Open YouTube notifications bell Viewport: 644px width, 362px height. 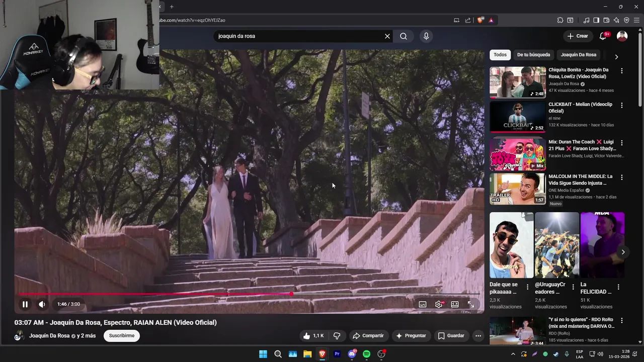point(603,36)
